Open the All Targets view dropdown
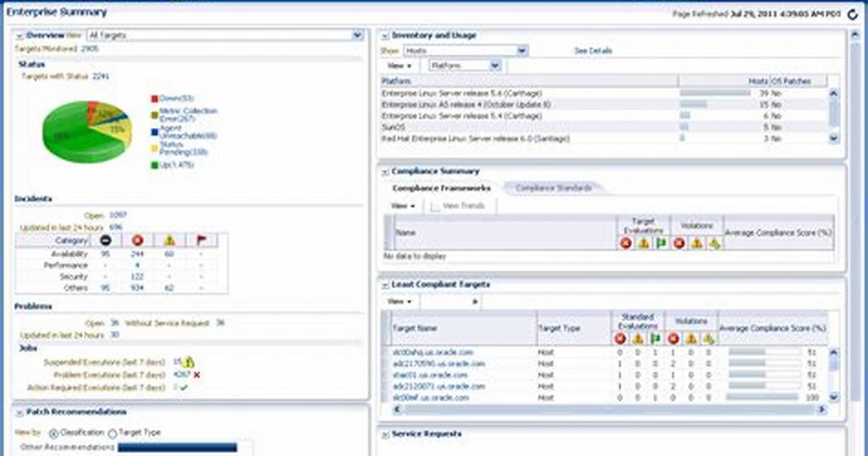868x456 pixels. pos(358,36)
